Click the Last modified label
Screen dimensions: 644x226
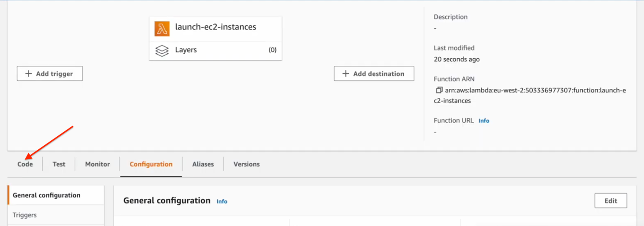(454, 48)
